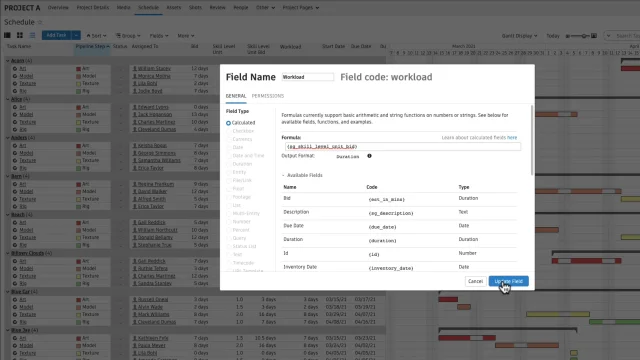The height and width of the screenshot is (360, 640).
Task: Click the dialog's vertical scrollbar
Action: [x=532, y=140]
